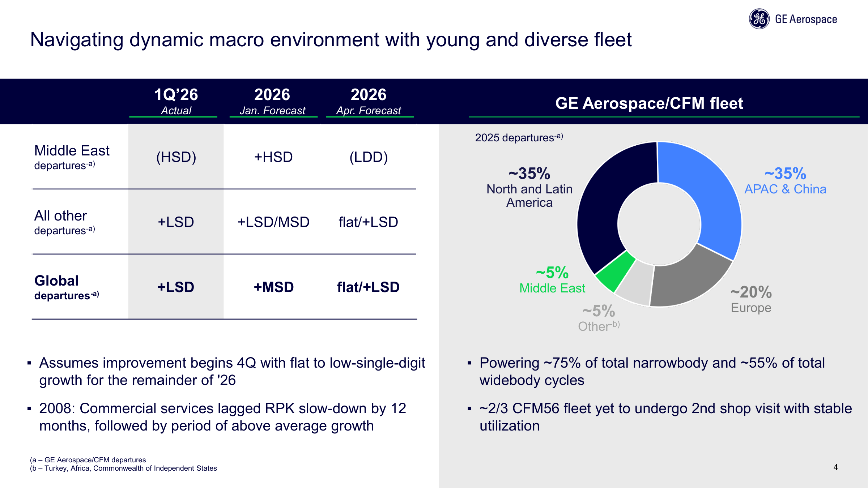Select footnote "(b – Turkey, Africa, Commonwealth of Independent States"
Screen dimensions: 868x488
(123, 468)
